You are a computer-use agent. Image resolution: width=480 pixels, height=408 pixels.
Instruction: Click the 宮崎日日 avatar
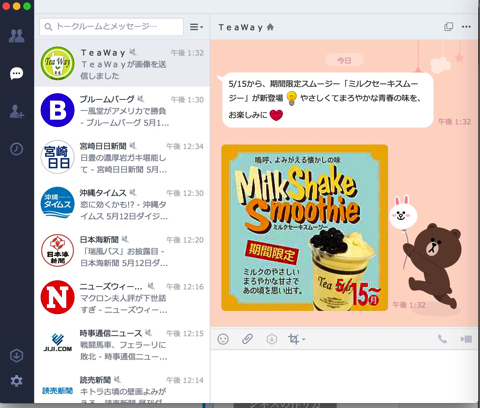pos(57,157)
